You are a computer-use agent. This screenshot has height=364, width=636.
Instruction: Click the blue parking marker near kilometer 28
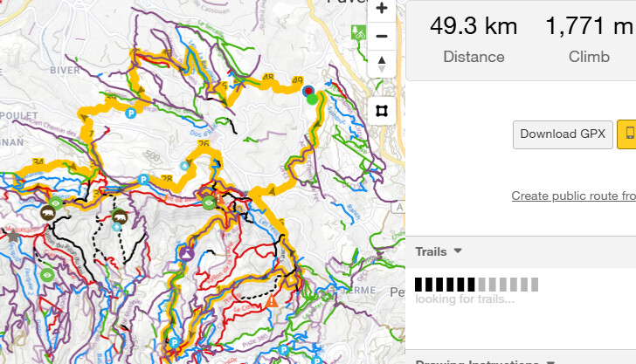click(143, 179)
